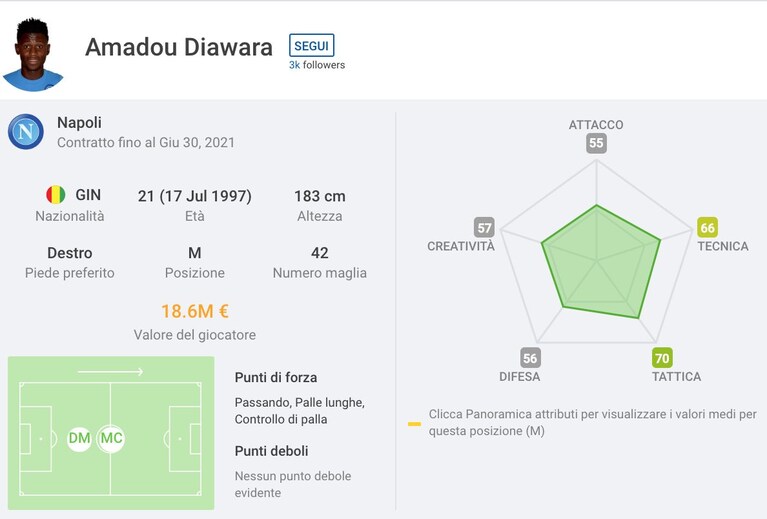The height and width of the screenshot is (519, 767).
Task: Click the CREATIVITÀ 57 rating badge
Action: pyautogui.click(x=484, y=227)
